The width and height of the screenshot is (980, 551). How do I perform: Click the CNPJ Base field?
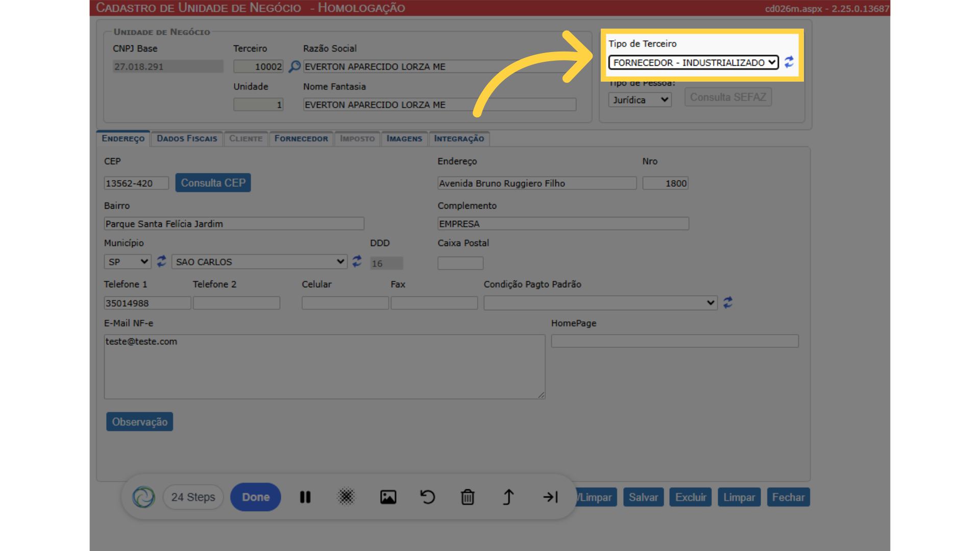tap(168, 67)
